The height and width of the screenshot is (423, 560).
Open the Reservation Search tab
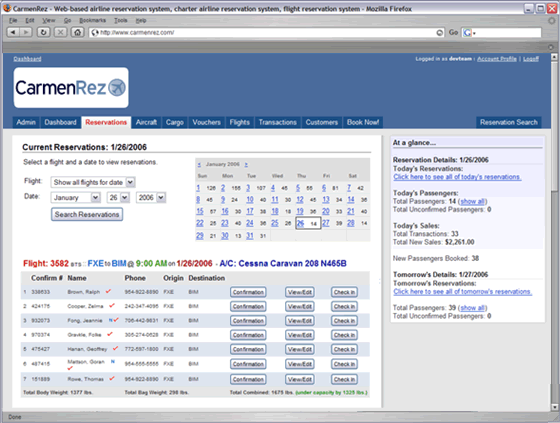point(509,122)
